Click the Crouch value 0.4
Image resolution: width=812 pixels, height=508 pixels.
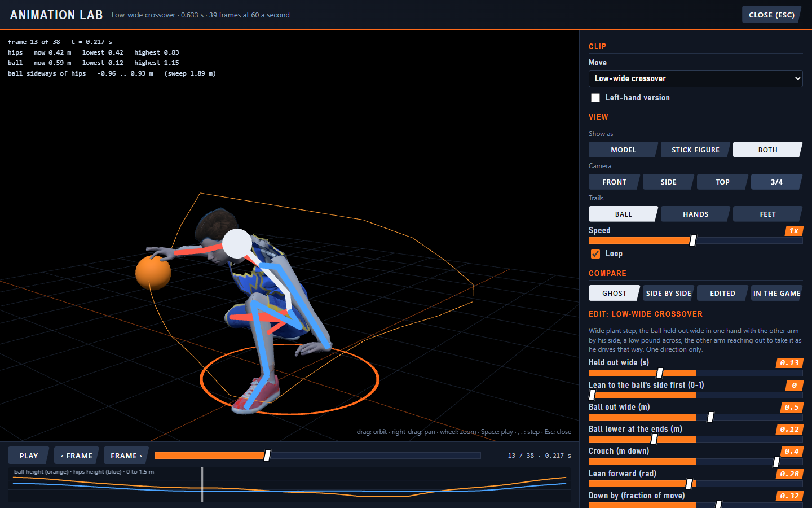point(791,452)
